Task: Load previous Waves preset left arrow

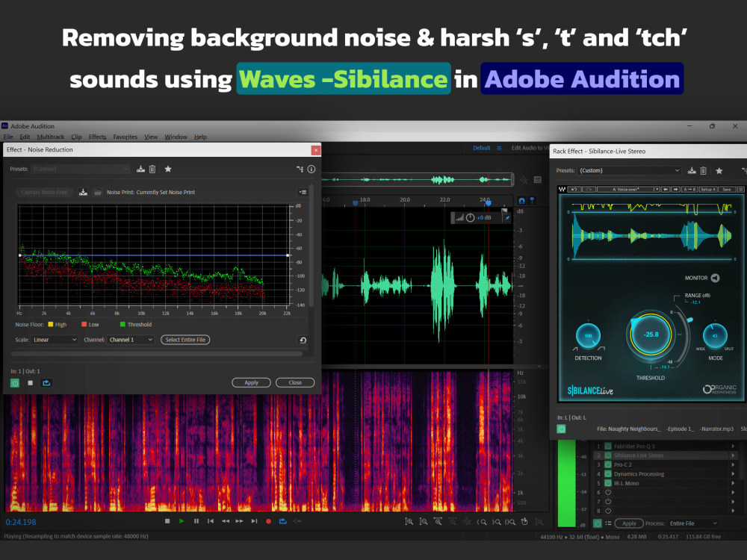Action: [666, 190]
